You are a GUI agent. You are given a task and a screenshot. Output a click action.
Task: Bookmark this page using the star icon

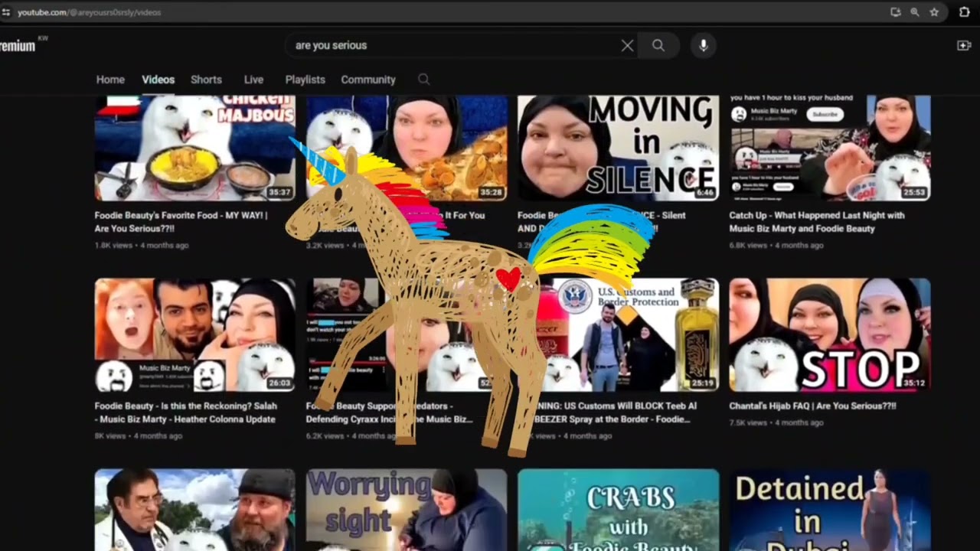coord(934,12)
